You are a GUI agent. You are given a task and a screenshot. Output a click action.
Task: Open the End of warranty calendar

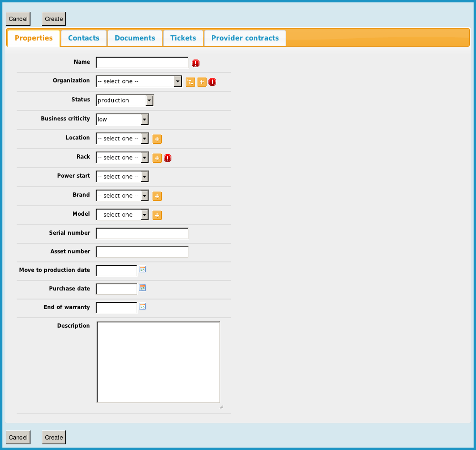pyautogui.click(x=142, y=307)
